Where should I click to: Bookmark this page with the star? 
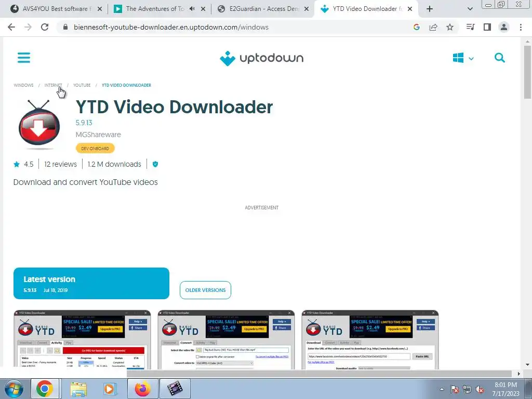[450, 27]
